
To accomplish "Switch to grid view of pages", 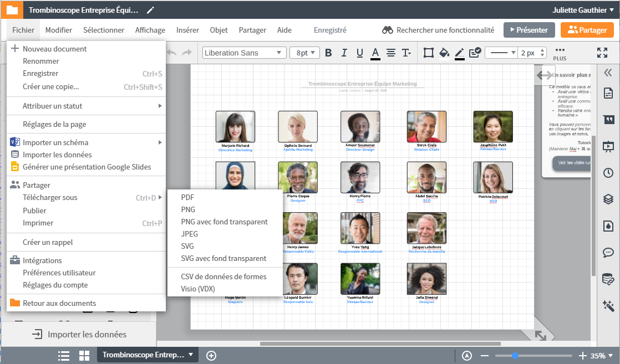I will [84, 356].
